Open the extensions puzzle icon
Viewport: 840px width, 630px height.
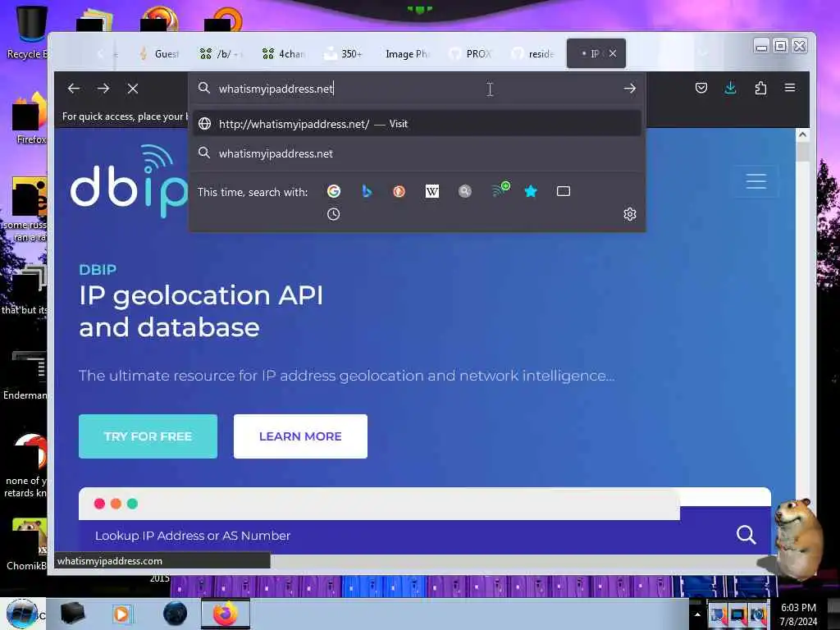(x=760, y=88)
